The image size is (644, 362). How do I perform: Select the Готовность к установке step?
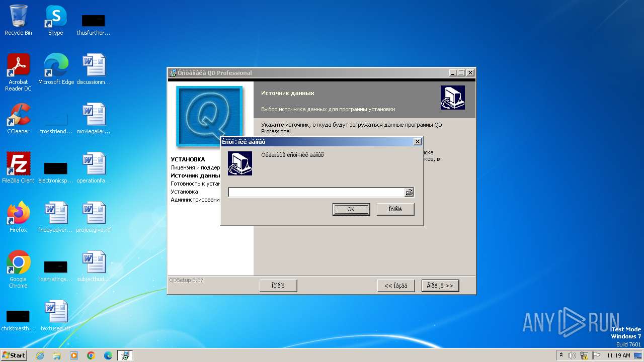(x=195, y=184)
